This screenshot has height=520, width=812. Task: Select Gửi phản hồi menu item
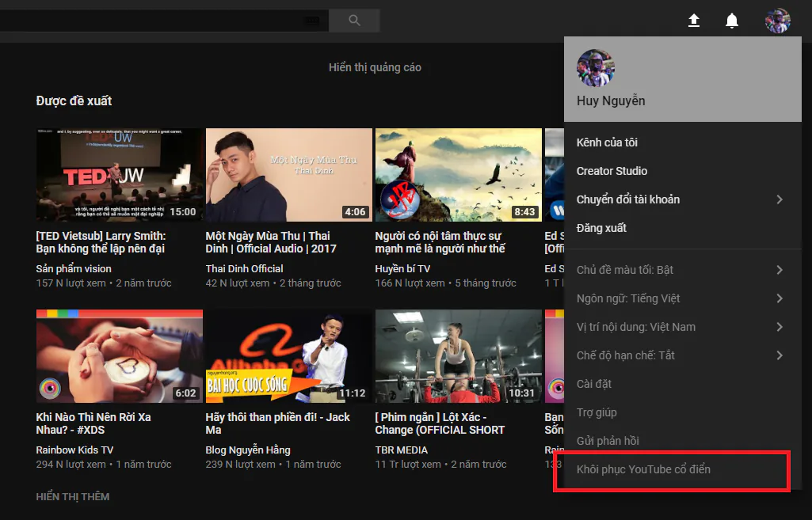point(683,441)
